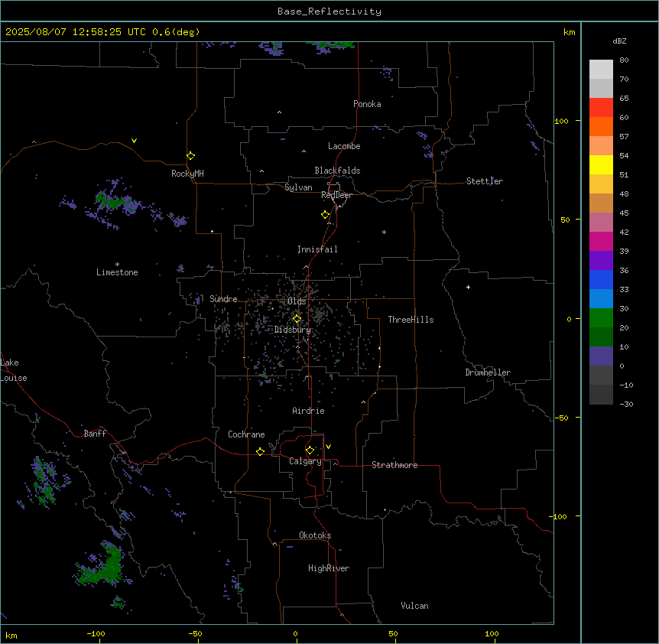Click the Sylvan label on the map
Screen dimensions: 659x644
298,187
